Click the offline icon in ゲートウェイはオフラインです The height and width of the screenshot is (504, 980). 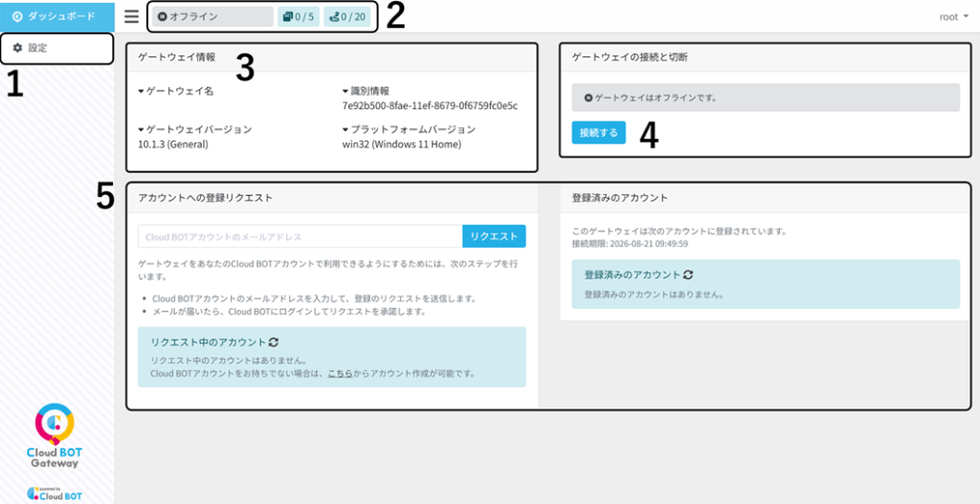589,99
